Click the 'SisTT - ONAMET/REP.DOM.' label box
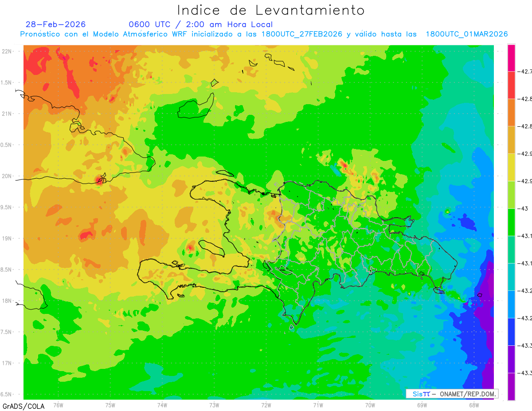The height and width of the screenshot is (411, 532). (x=452, y=394)
